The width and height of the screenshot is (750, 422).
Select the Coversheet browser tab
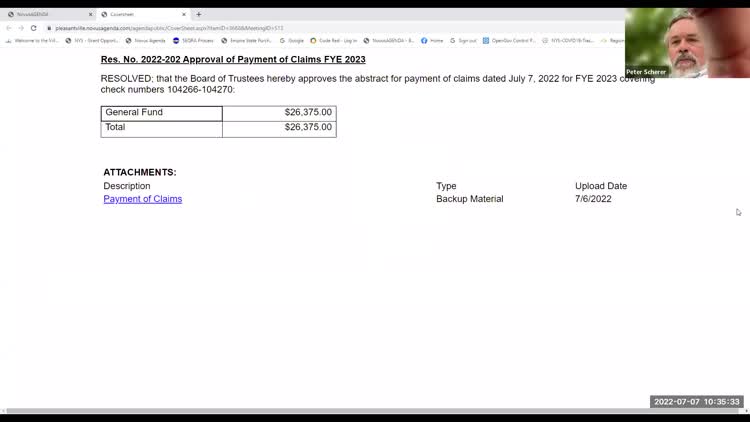click(x=142, y=14)
